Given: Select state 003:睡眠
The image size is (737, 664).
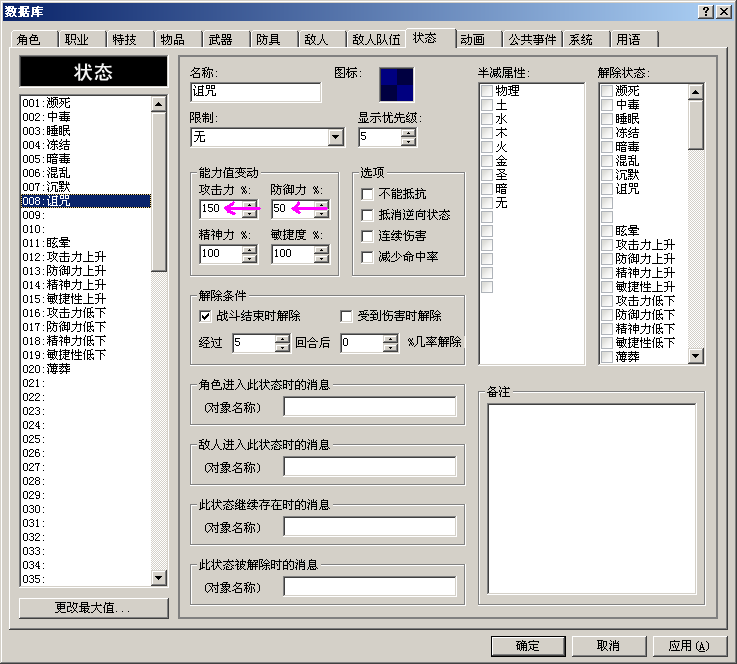Looking at the screenshot, I should coord(86,131).
